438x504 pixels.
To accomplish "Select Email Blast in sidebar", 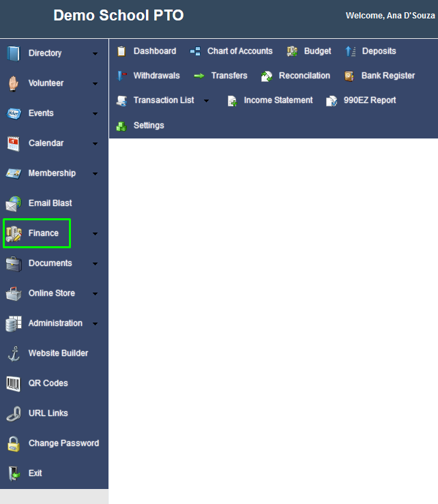I will click(x=50, y=203).
